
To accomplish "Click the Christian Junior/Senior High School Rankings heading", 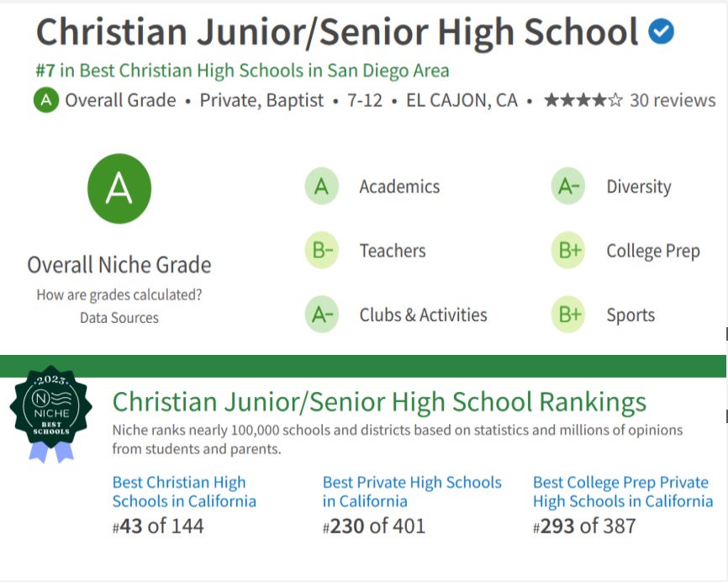I will [x=379, y=402].
